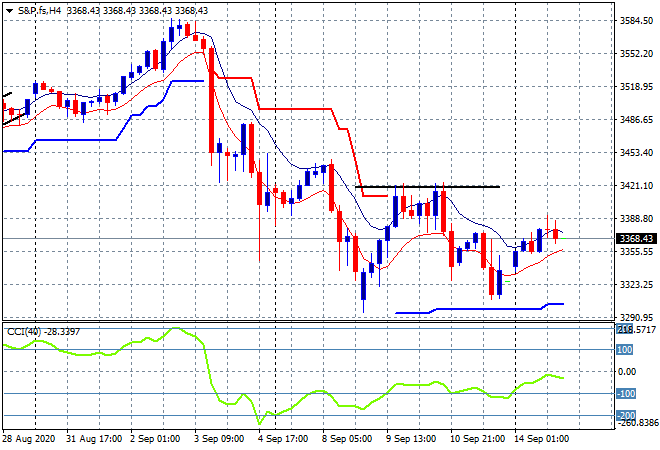Click the chart menu triangle beside S&P.fs,H4
This screenshot has height=450, width=660.
[9, 11]
